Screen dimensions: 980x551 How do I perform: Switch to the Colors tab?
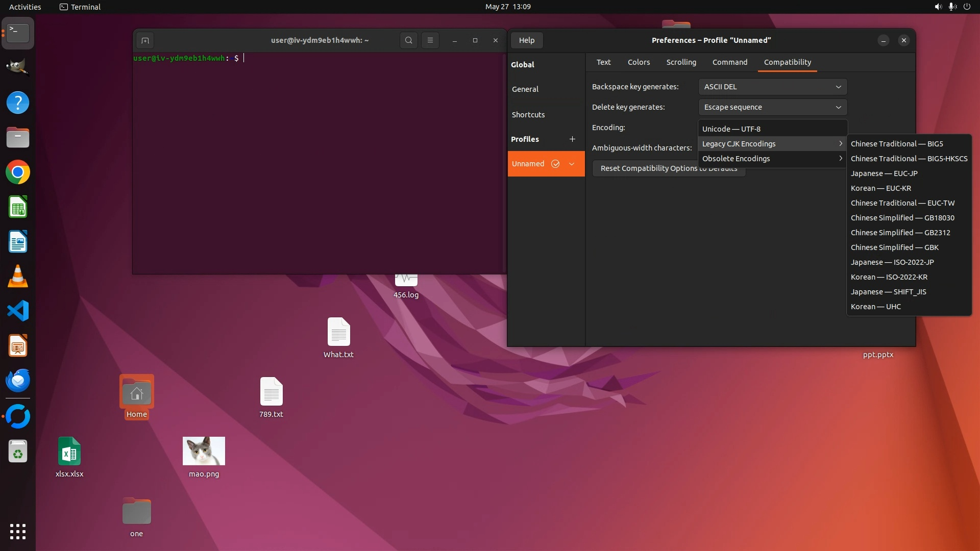639,62
